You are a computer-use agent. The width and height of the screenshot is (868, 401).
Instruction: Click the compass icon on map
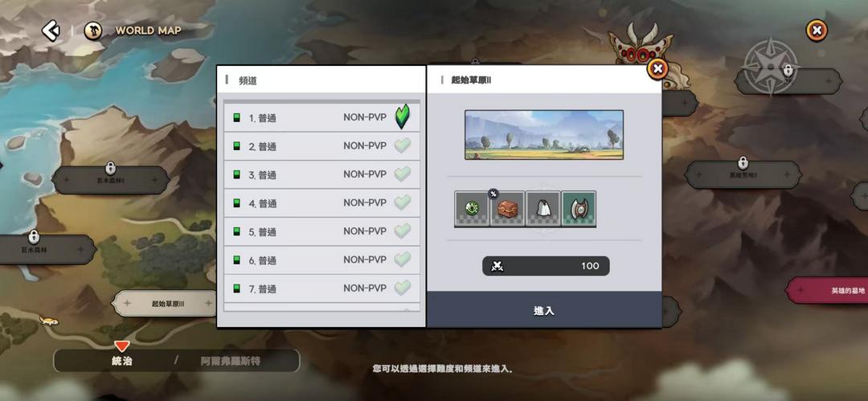click(771, 67)
